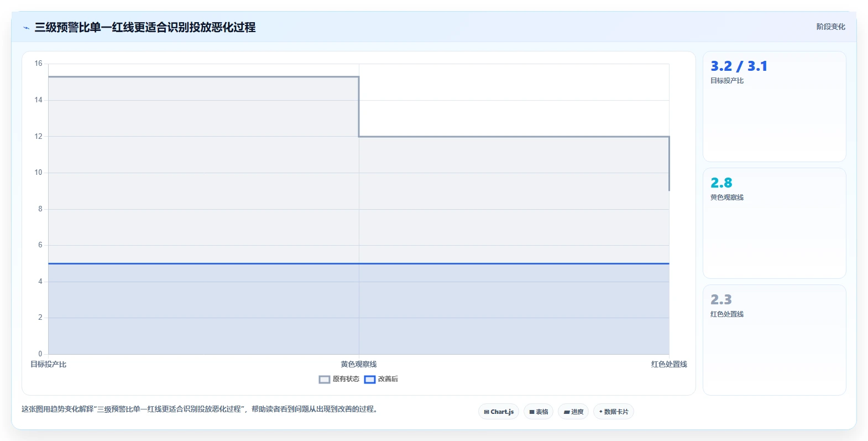Click the 改善后 legend label
Image resolution: width=868 pixels, height=441 pixels.
tap(388, 379)
